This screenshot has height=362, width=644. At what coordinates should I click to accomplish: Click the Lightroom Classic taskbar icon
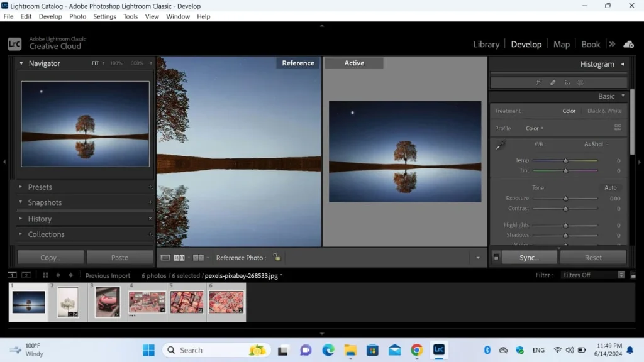click(x=438, y=349)
